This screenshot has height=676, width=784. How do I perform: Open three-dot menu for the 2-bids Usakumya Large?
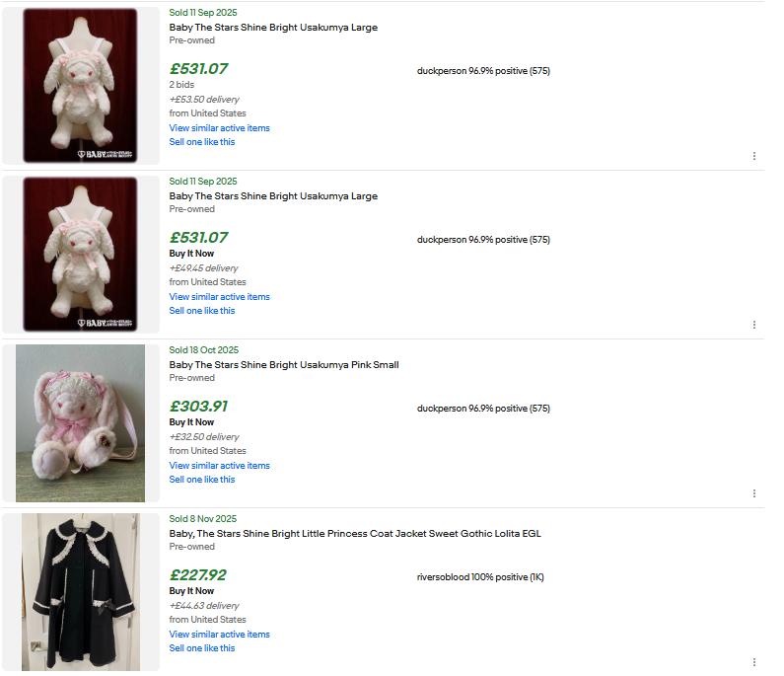754,156
